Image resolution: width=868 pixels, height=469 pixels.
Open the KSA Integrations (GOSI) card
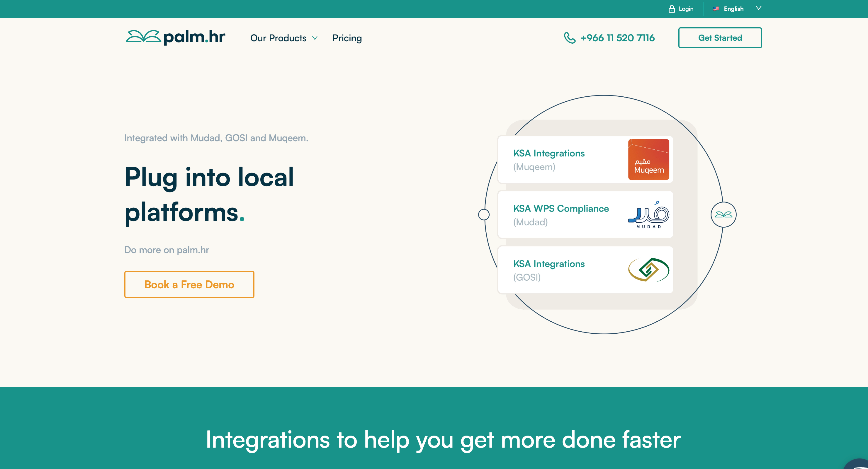(585, 270)
